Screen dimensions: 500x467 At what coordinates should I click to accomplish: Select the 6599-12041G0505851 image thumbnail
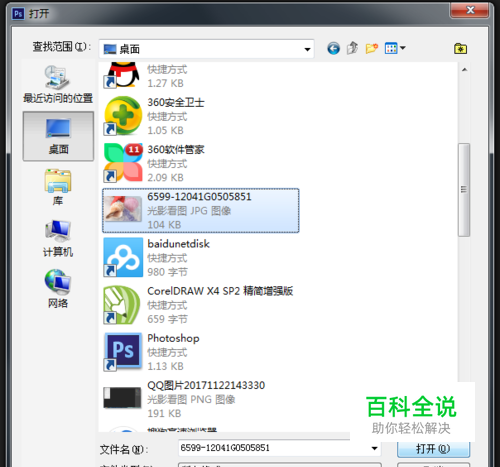click(x=123, y=210)
